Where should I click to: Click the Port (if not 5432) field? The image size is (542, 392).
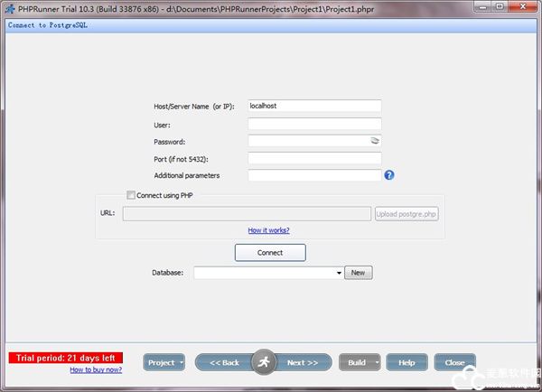[x=314, y=158]
